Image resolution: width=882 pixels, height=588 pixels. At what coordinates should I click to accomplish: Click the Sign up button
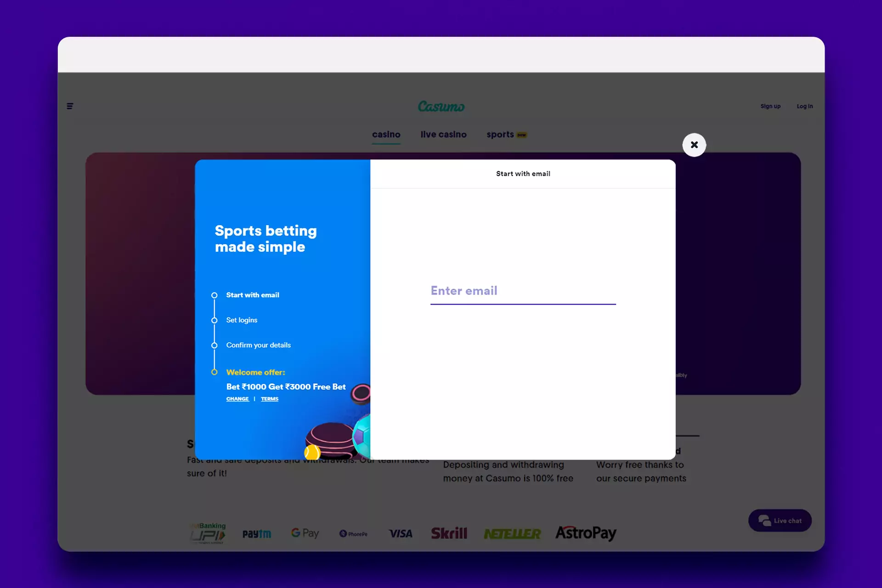click(770, 106)
